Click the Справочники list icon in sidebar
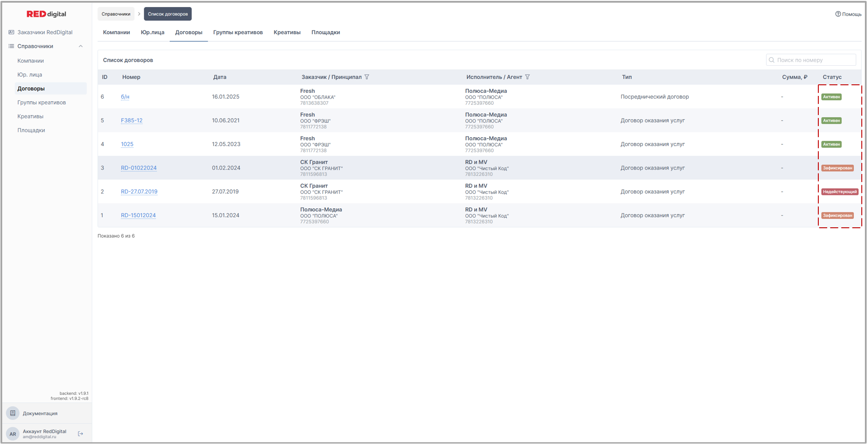The width and height of the screenshot is (868, 444). point(12,46)
